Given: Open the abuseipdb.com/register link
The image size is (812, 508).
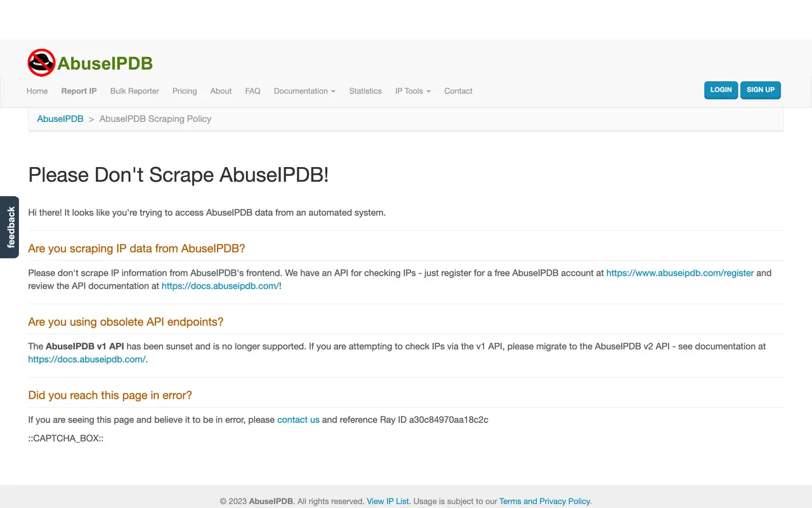Looking at the screenshot, I should pyautogui.click(x=680, y=273).
